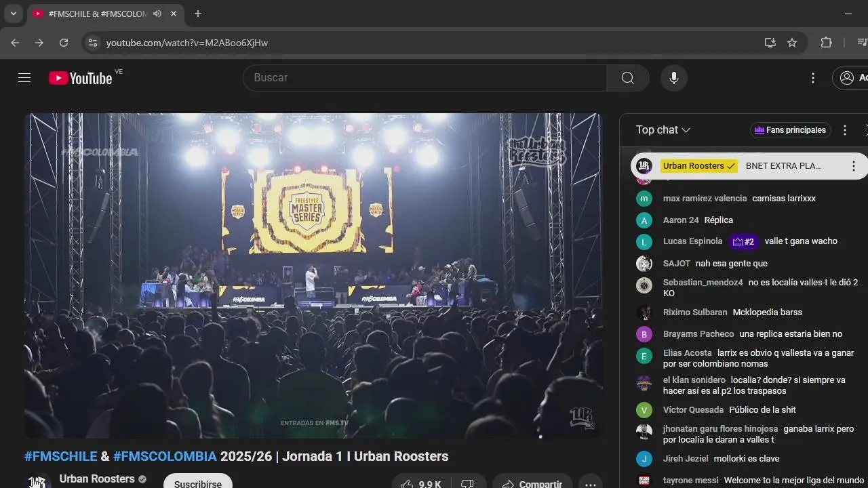Click the video player to pause
The image size is (868, 488).
click(313, 275)
